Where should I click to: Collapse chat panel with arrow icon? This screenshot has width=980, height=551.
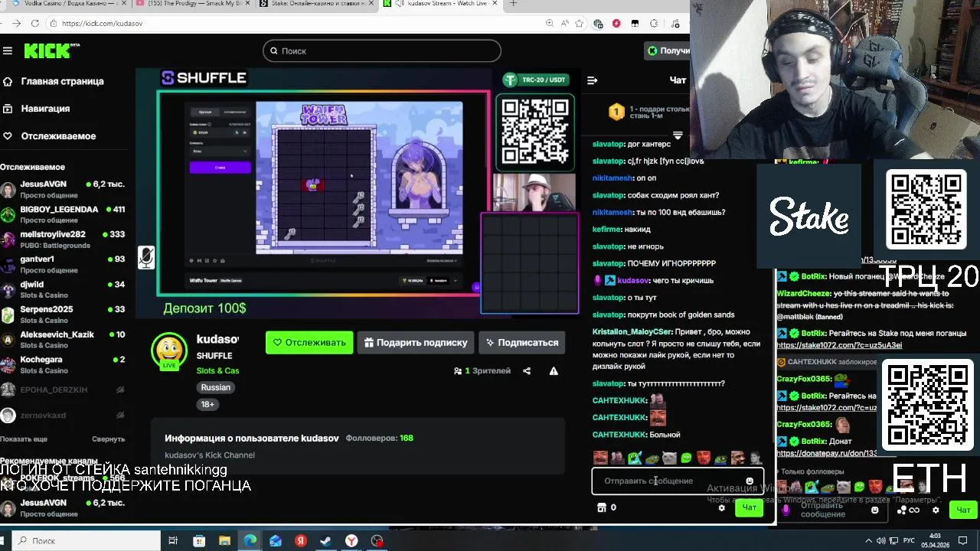592,80
